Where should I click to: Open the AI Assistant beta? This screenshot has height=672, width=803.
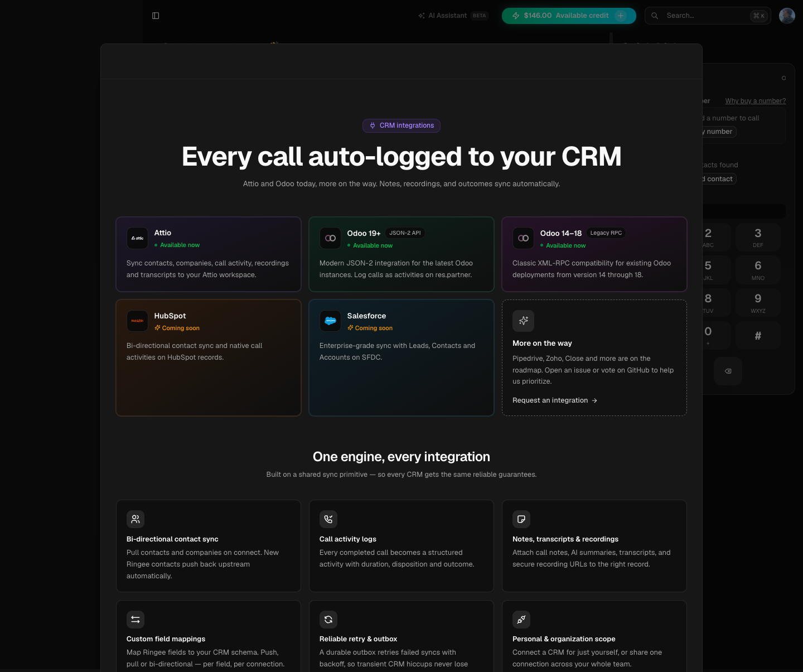(x=453, y=16)
